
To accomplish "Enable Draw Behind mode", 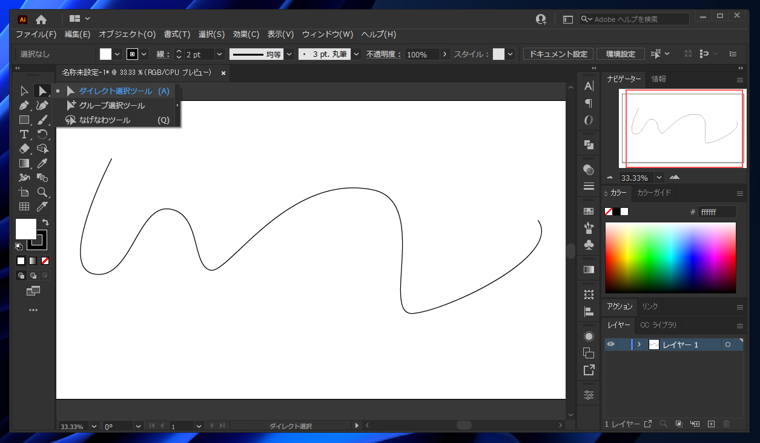I will click(x=33, y=275).
